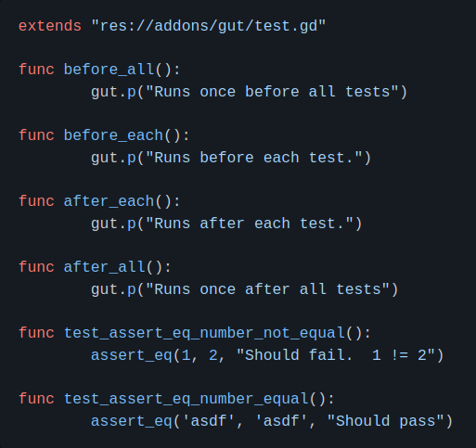Screen dimensions: 476x448
Task: Click the "Runs once after all tests" string
Action: click(x=267, y=289)
